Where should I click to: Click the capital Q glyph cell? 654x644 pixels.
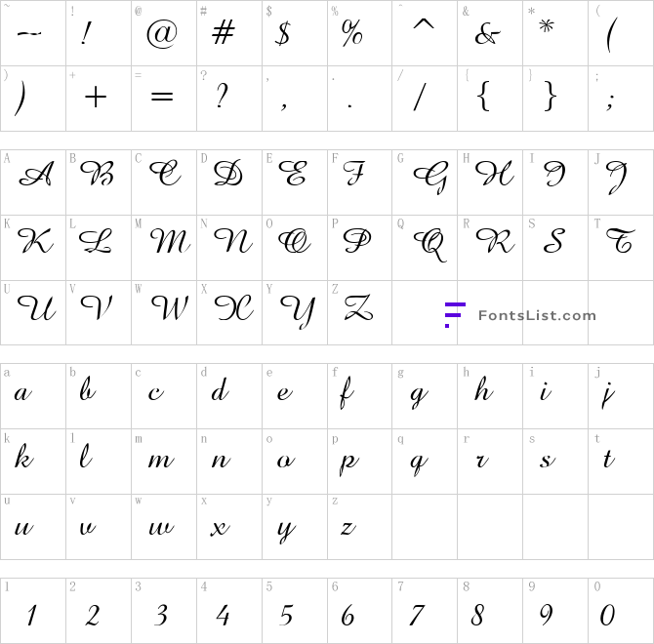425,248
